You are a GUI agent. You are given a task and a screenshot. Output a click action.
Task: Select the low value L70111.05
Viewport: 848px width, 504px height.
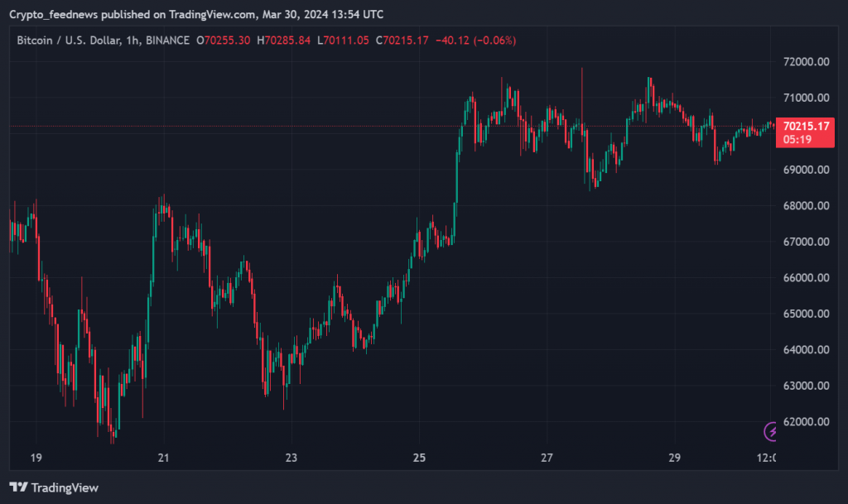343,41
